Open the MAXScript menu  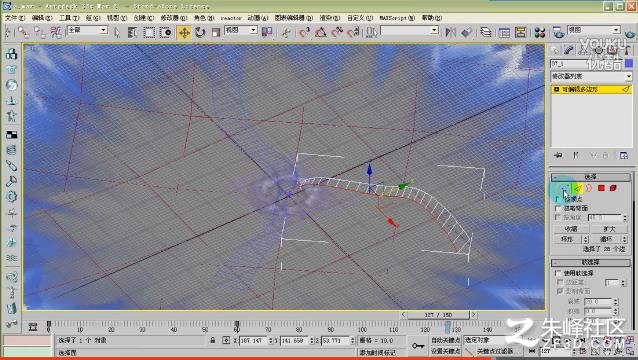(397, 18)
